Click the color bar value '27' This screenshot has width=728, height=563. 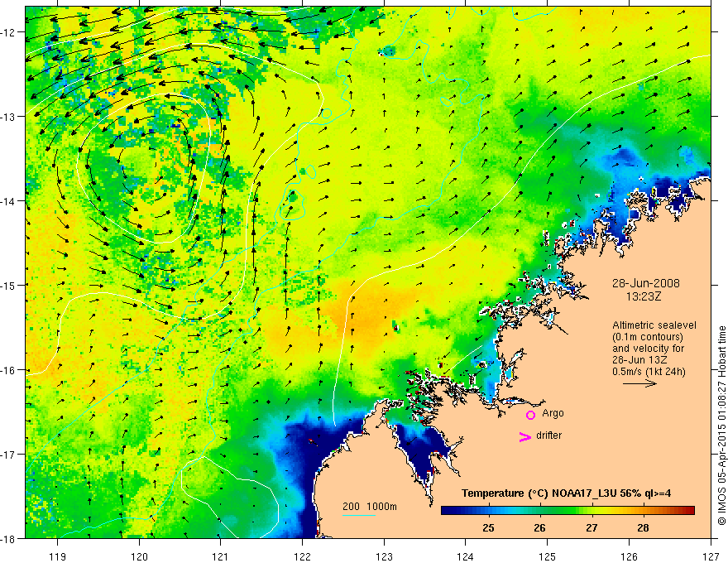coord(591,527)
